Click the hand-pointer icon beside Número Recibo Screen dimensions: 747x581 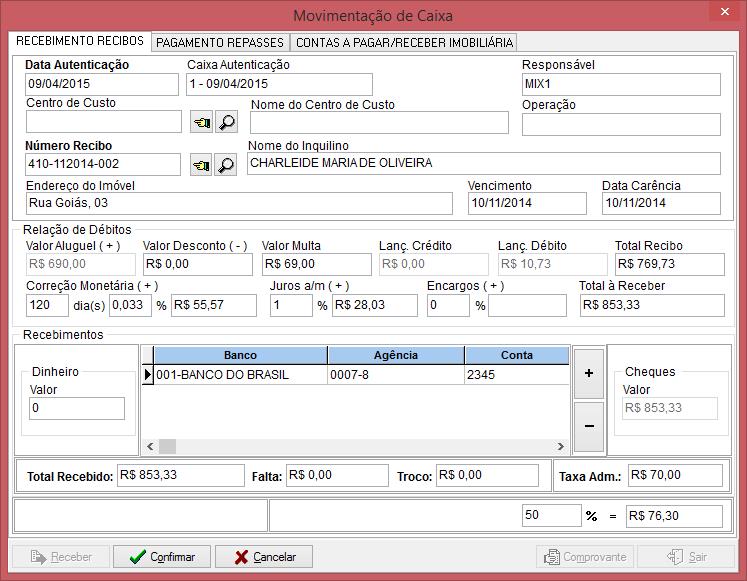201,165
